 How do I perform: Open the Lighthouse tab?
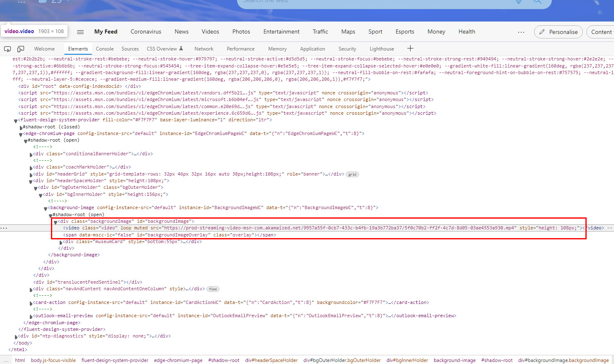pyautogui.click(x=382, y=49)
